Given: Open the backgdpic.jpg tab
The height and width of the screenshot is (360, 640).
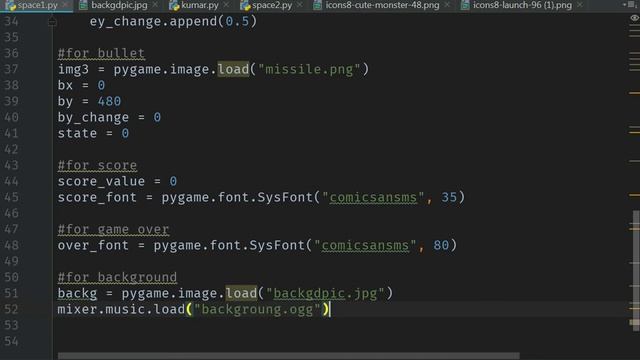Looking at the screenshot, I should click(119, 5).
